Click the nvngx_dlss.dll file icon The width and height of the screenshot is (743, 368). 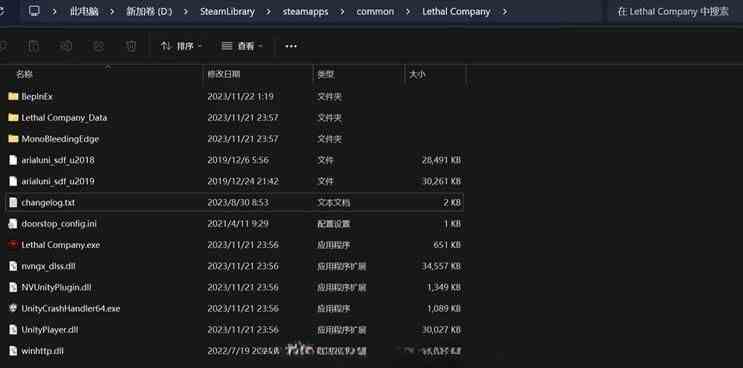click(x=13, y=266)
